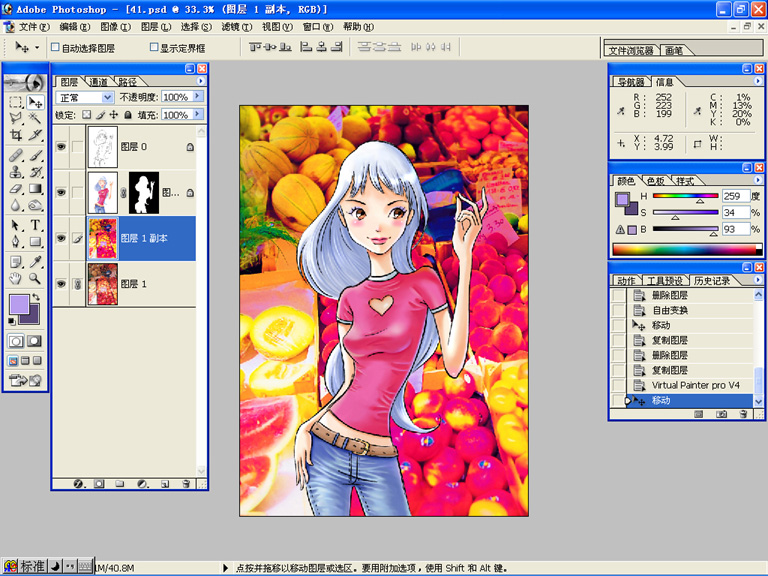Screen dimensions: 768x576
Task: Select the Zoom tool
Action: [35, 278]
